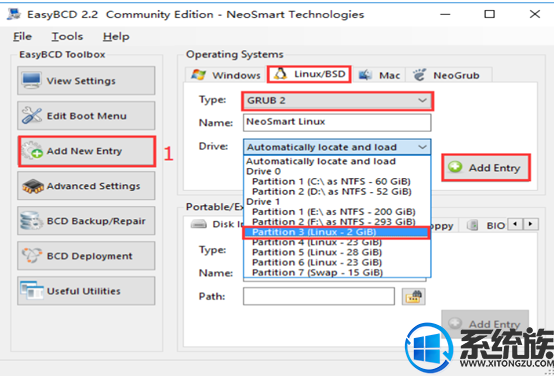The height and width of the screenshot is (376, 554).
Task: Click the browse icon next to Path
Action: click(x=413, y=296)
